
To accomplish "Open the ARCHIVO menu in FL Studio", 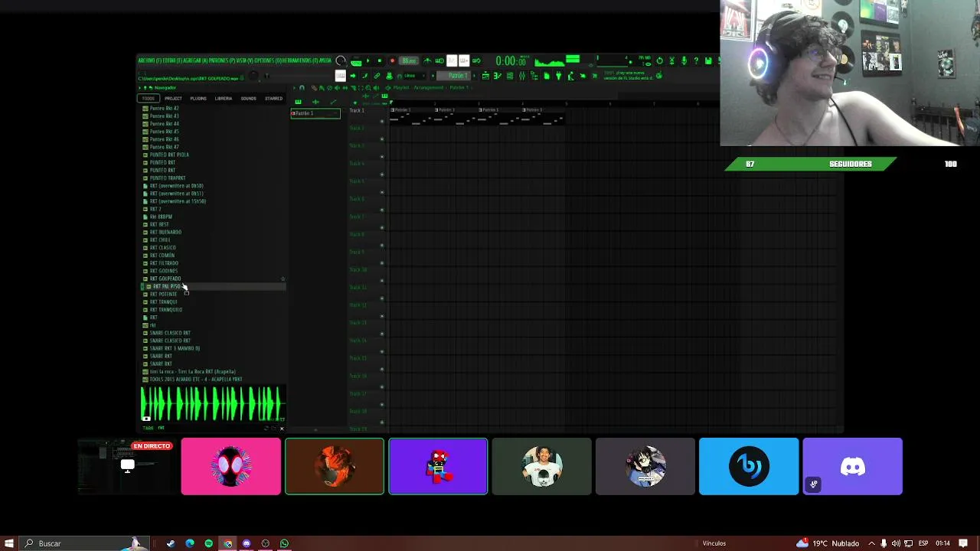I will (150, 60).
